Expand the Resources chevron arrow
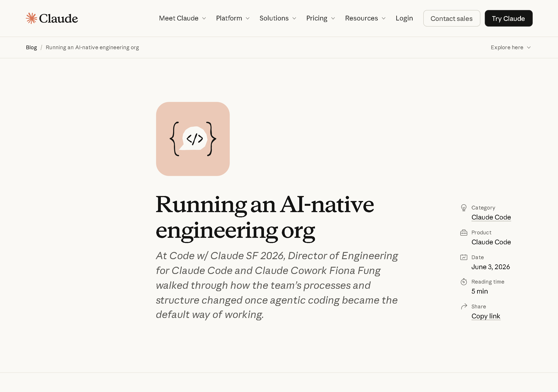The image size is (558, 392). point(384,19)
